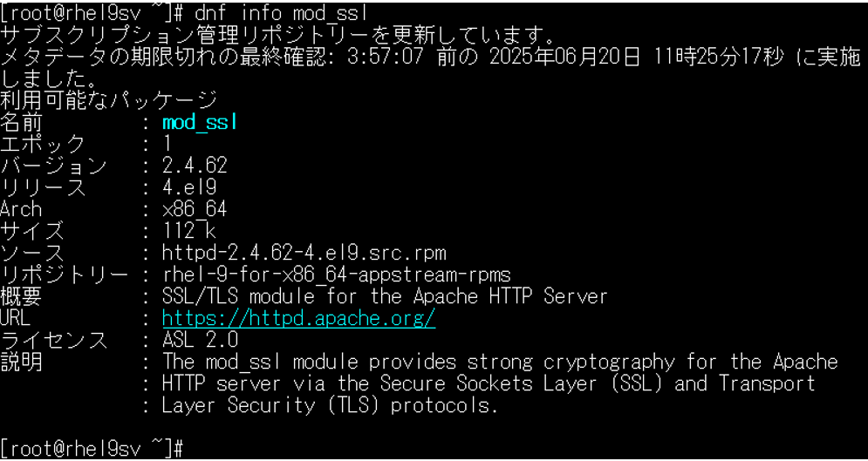
Task: Click the rhel-9-for-x86_64-appstream-rpms repository name
Action: pyautogui.click(x=337, y=275)
